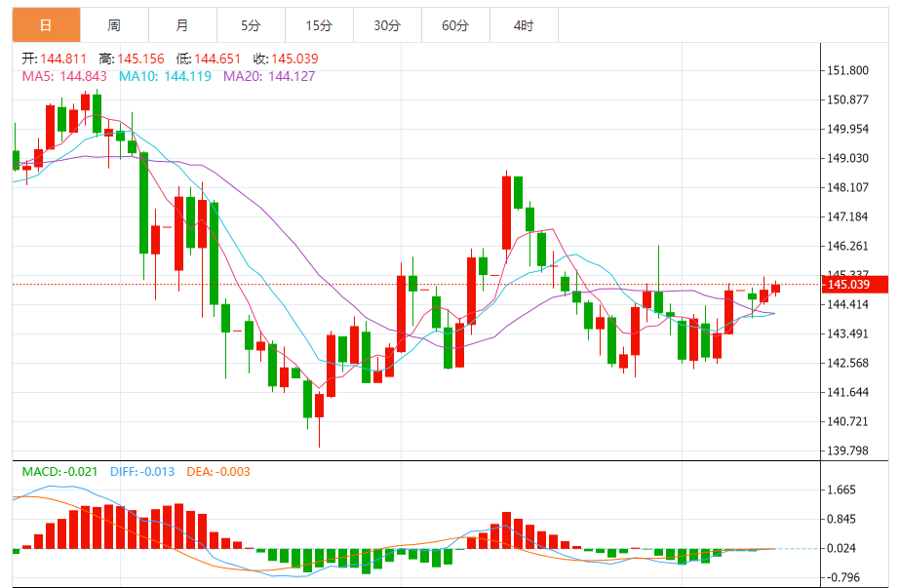Click the 143.491 price axis label
This screenshot has width=900, height=588.
[847, 334]
